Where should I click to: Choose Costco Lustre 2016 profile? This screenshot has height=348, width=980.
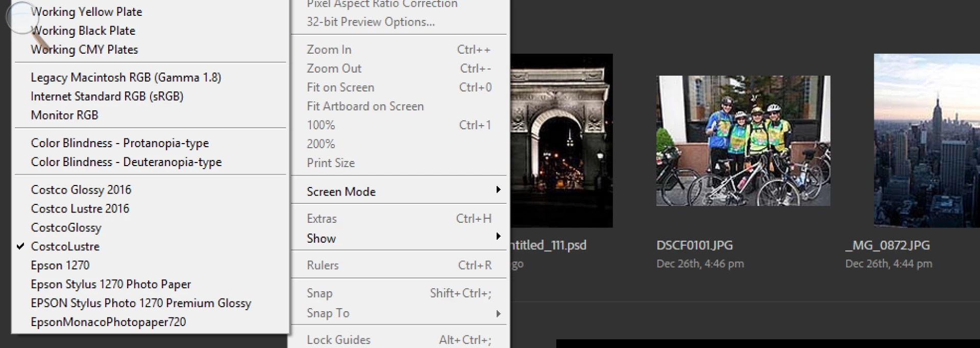coord(151,208)
